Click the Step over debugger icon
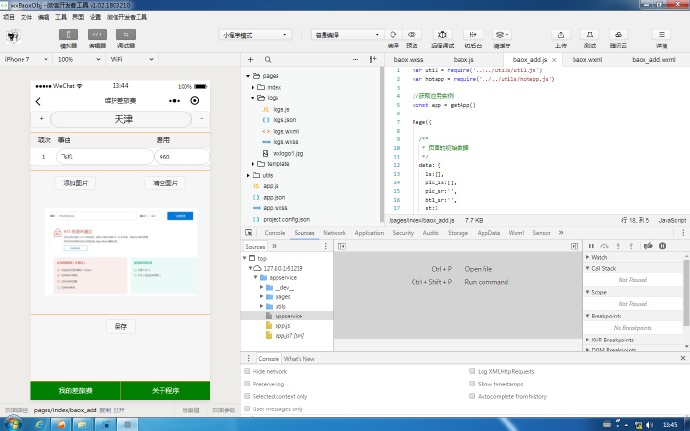The height and width of the screenshot is (431, 690). 604,246
